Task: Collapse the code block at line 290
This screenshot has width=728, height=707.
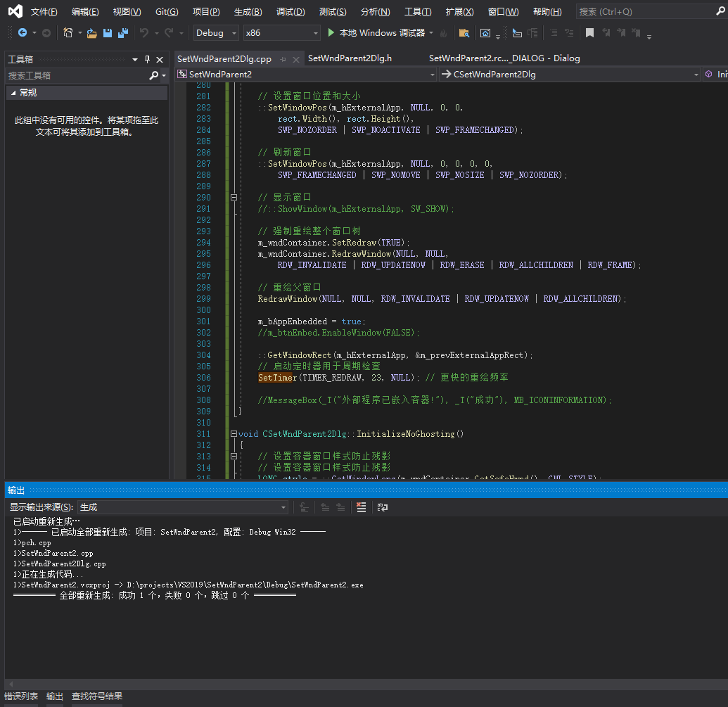Action: click(x=234, y=197)
